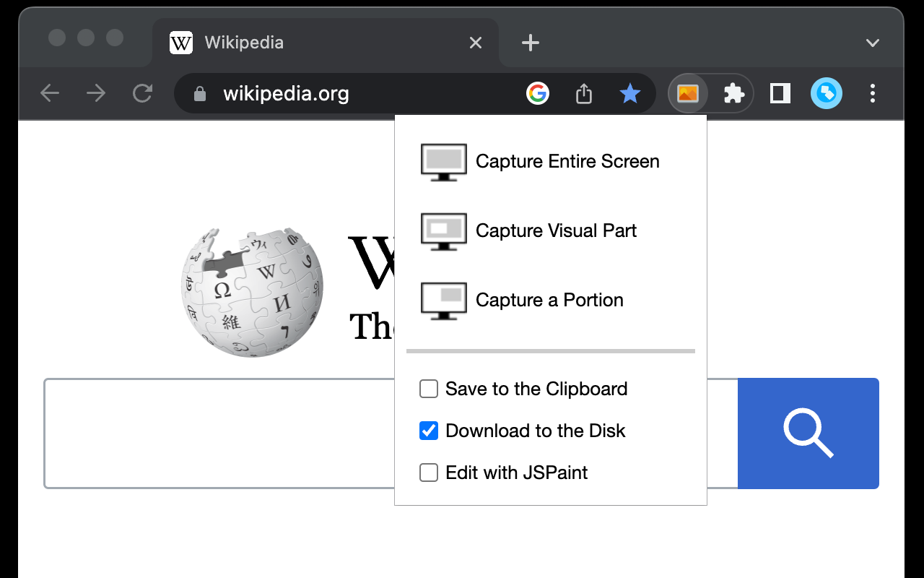Open the share menu icon
Viewport: 924px width, 578px height.
point(584,93)
